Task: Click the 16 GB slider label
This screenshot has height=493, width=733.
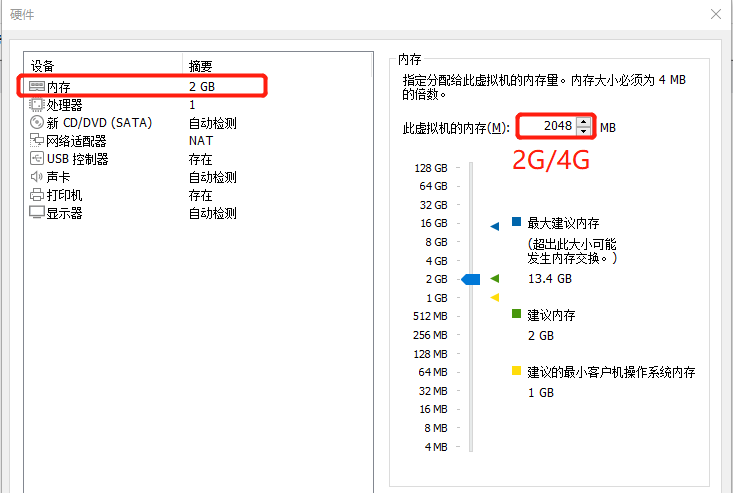Action: tap(433, 223)
